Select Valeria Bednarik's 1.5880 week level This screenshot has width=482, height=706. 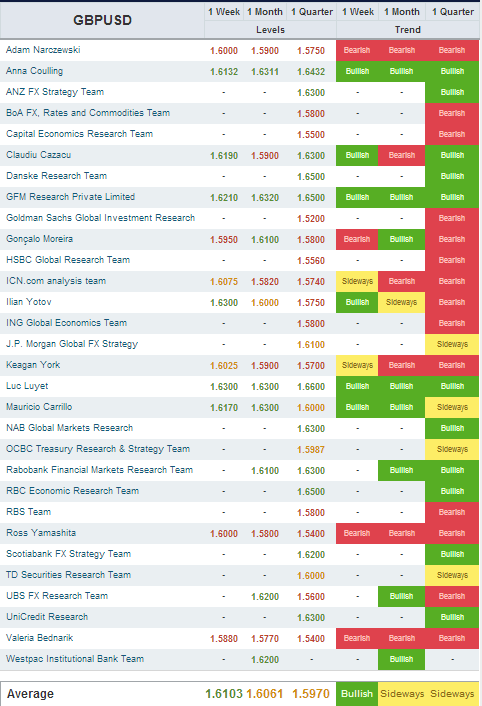pyautogui.click(x=224, y=639)
